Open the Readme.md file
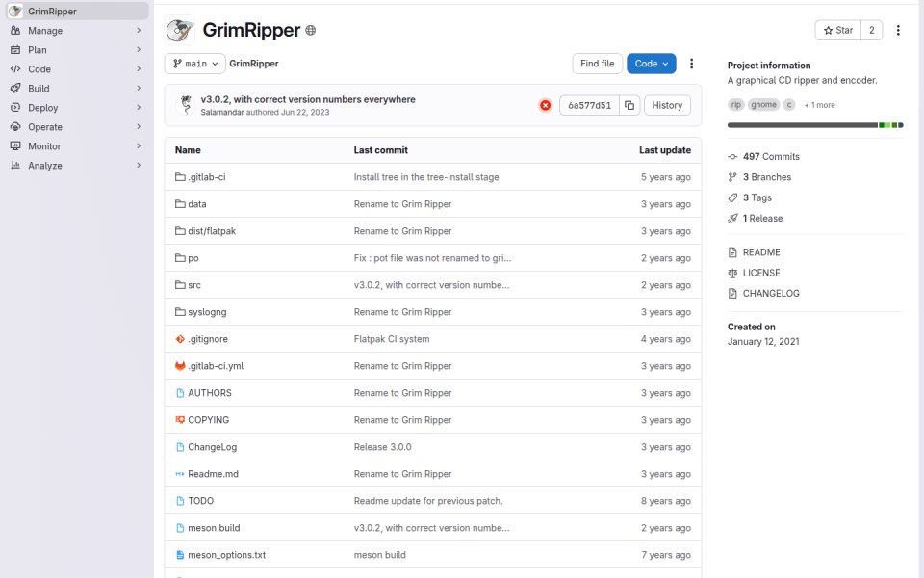 click(x=214, y=474)
